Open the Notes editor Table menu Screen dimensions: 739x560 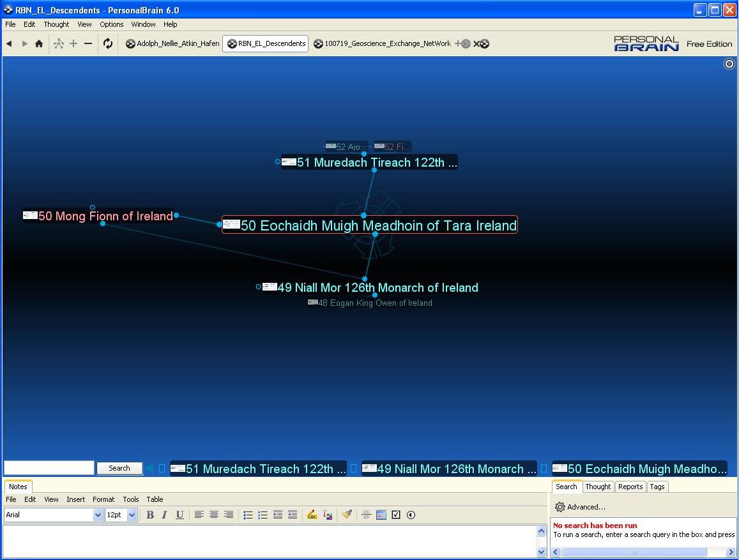click(155, 499)
